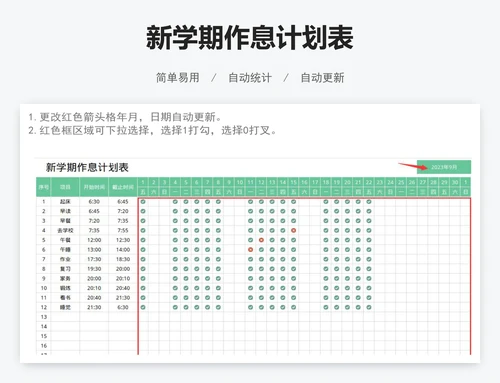The width and height of the screenshot is (500, 383).
Task: Click the 作业 check mark under day 6
Action: point(197,259)
